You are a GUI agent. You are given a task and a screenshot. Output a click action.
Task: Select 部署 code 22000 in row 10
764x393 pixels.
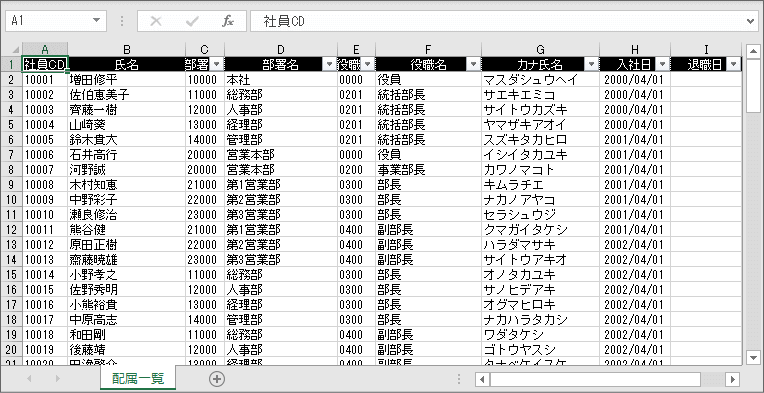click(205, 200)
